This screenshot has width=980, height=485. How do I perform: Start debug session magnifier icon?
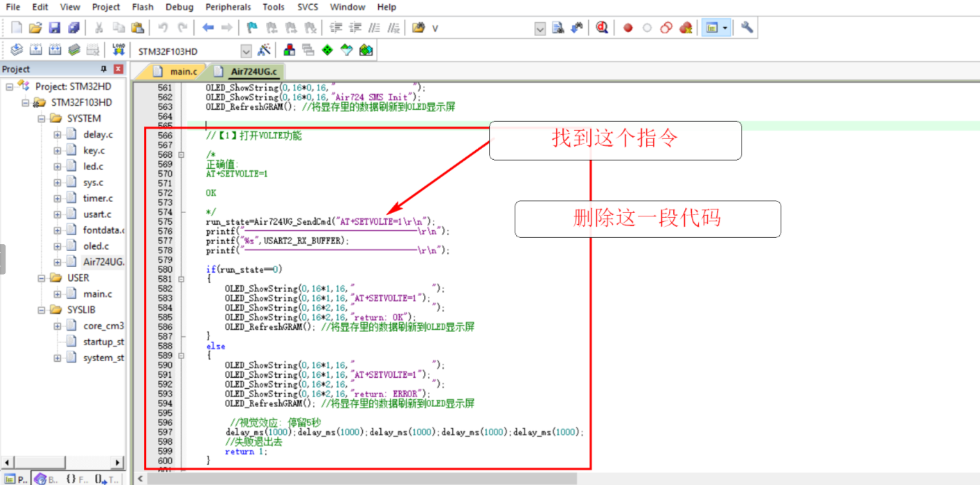pyautogui.click(x=602, y=28)
